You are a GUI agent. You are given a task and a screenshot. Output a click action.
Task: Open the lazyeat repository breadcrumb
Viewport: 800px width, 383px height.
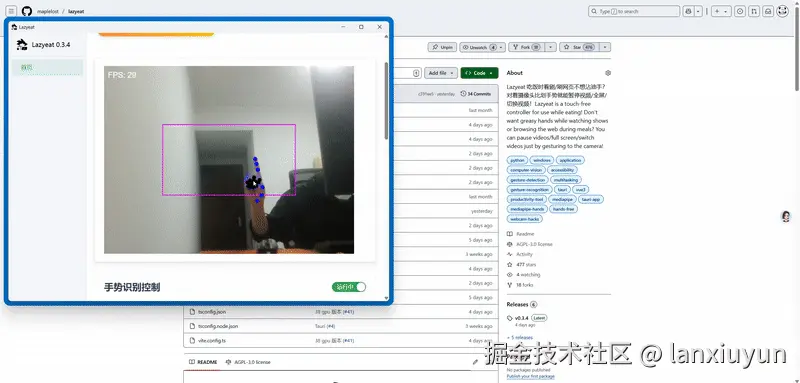[76, 11]
